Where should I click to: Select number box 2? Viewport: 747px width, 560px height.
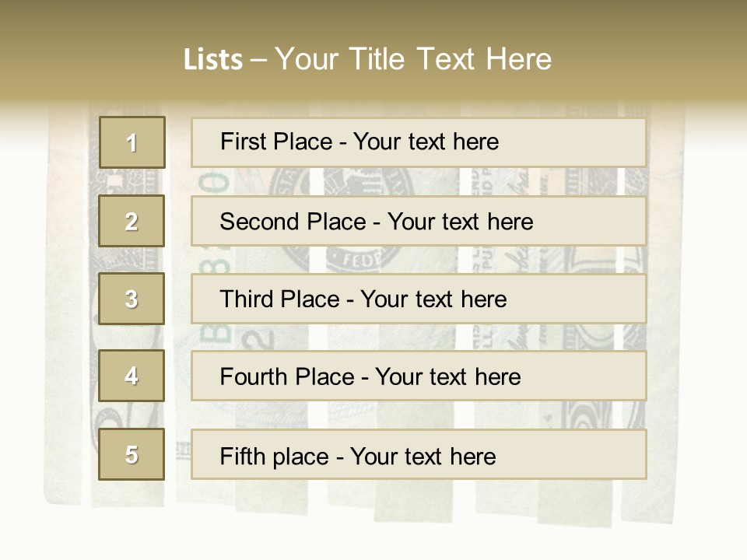[132, 221]
